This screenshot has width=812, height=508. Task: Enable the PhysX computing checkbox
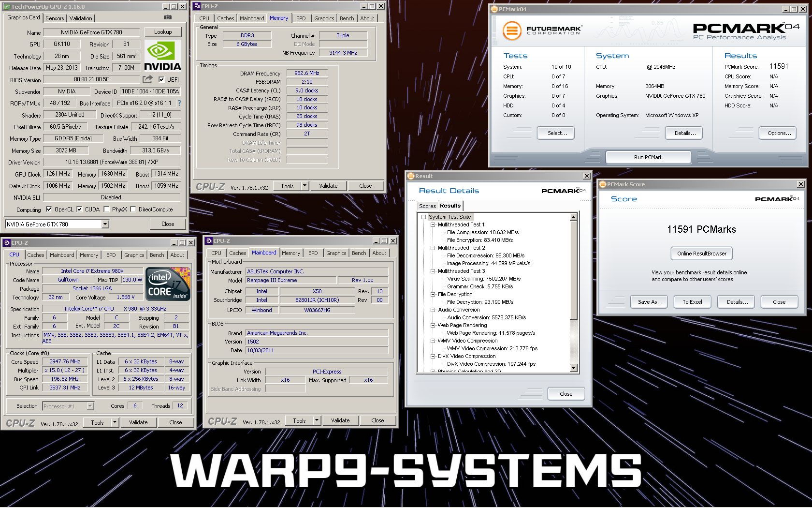click(106, 209)
